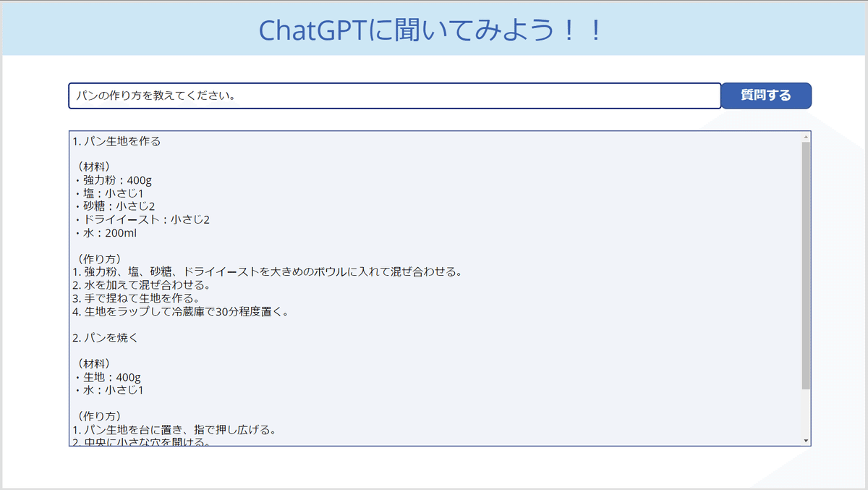Click the step about 冷蔵庫で30分程度置く
This screenshot has width=868, height=490.
[181, 312]
